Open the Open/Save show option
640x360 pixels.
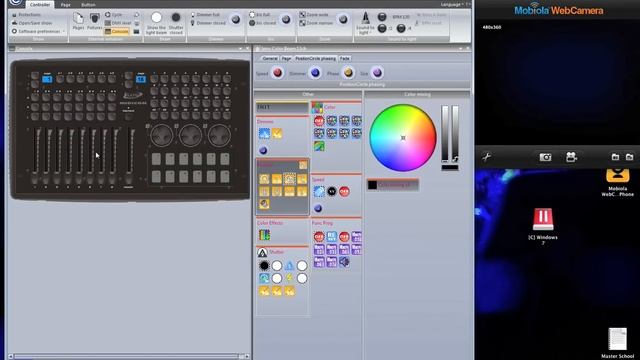click(32, 23)
